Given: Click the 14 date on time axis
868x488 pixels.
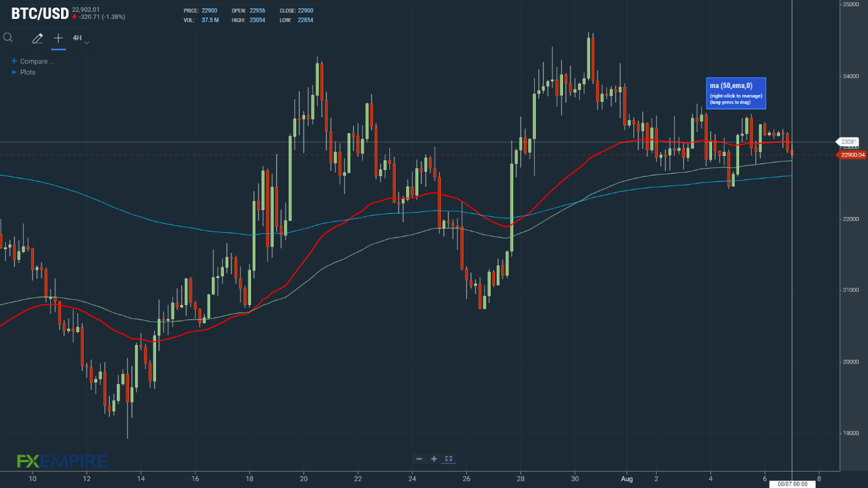Looking at the screenshot, I should tap(141, 478).
